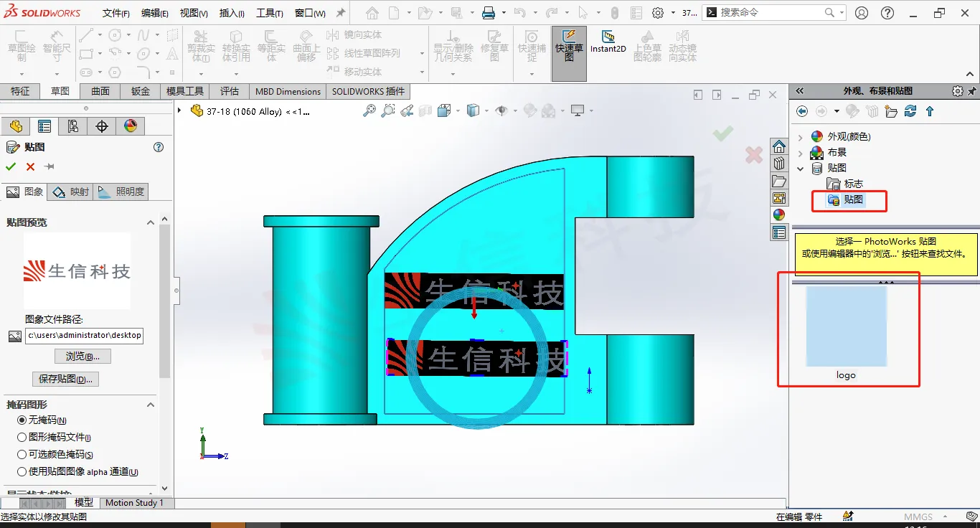The image size is (980, 528).
Task: Open the 编辑(E) menu
Action: 155,14
